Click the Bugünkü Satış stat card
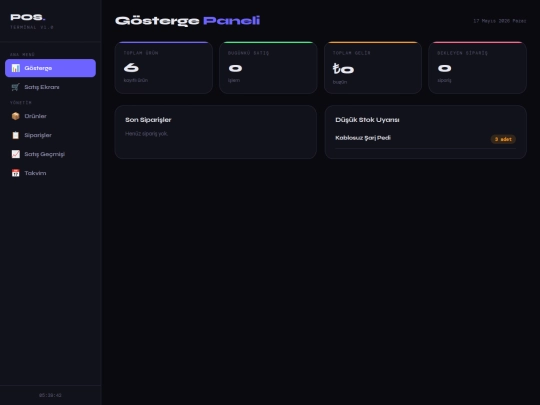 click(268, 68)
